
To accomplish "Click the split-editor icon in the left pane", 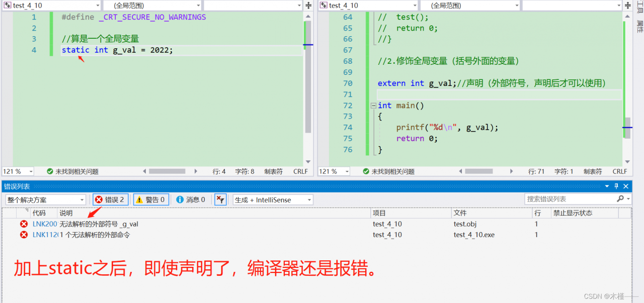I will pos(308,6).
